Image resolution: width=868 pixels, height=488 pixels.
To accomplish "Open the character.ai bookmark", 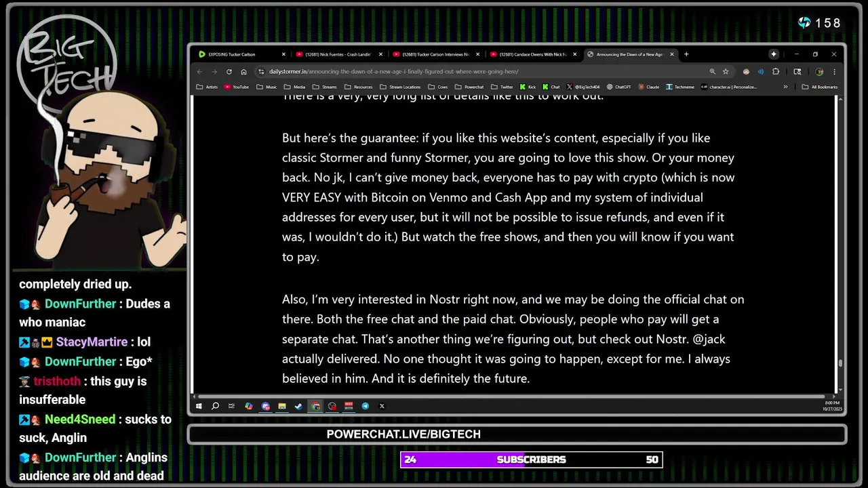I will point(728,87).
